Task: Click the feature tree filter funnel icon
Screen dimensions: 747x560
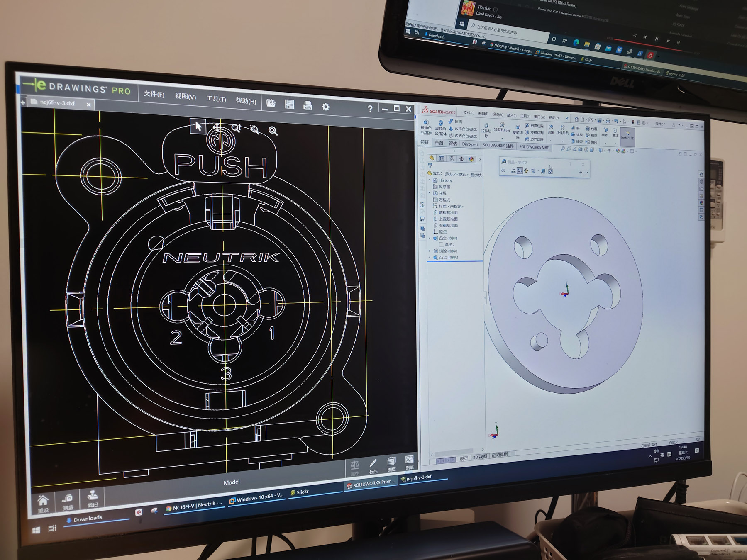Action: point(430,166)
